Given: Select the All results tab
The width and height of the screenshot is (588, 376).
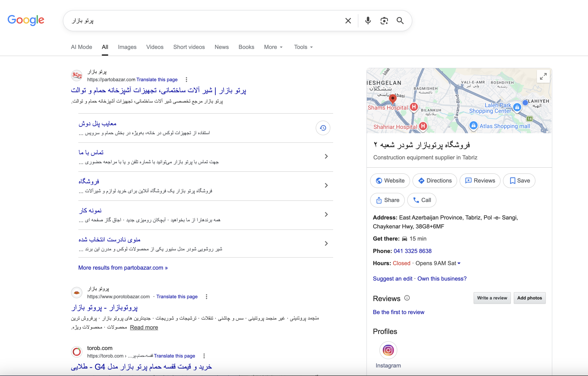Looking at the screenshot, I should click(x=105, y=47).
